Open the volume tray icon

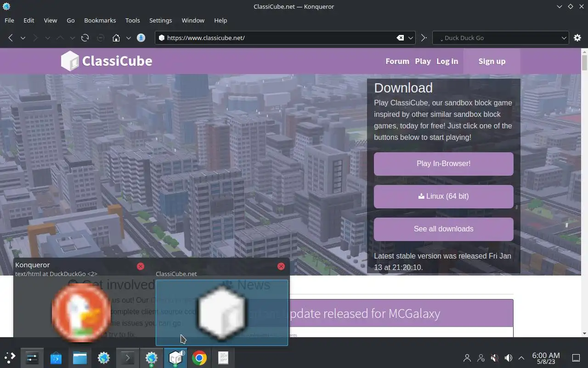508,357
